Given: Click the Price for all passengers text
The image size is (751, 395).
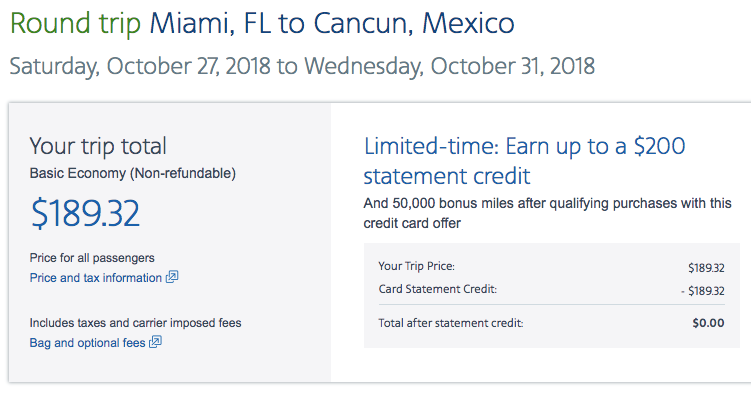Looking at the screenshot, I should click(x=92, y=258).
